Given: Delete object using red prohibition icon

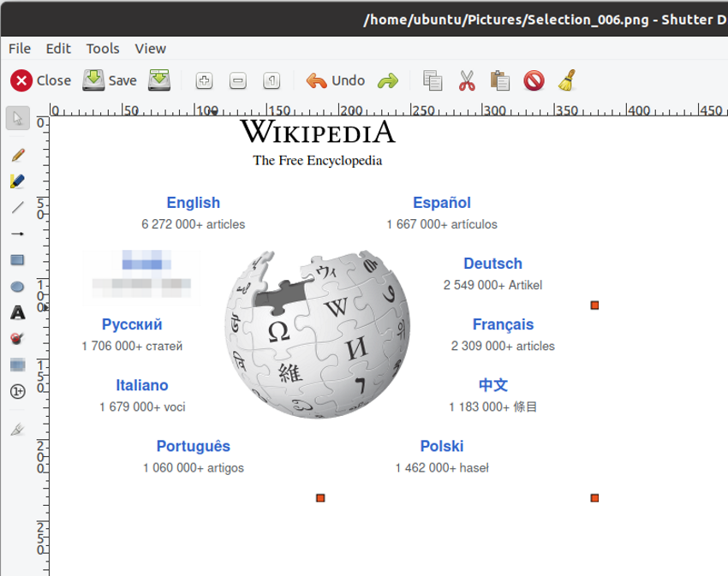Looking at the screenshot, I should pos(534,80).
